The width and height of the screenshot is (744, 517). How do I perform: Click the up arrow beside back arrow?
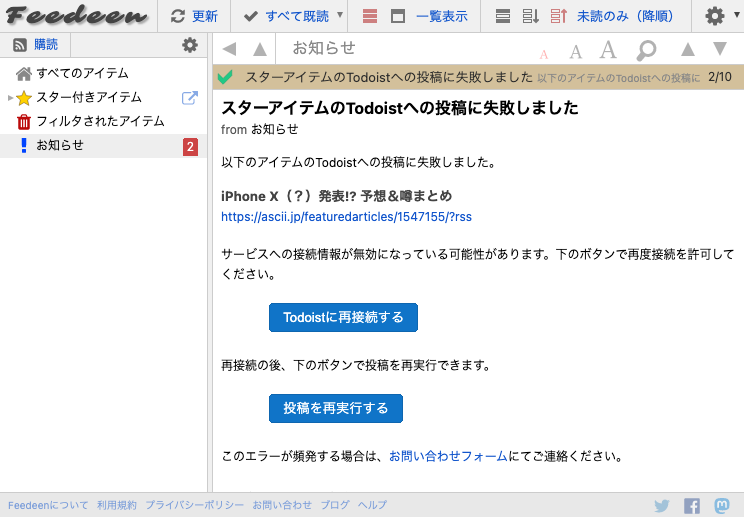click(260, 48)
